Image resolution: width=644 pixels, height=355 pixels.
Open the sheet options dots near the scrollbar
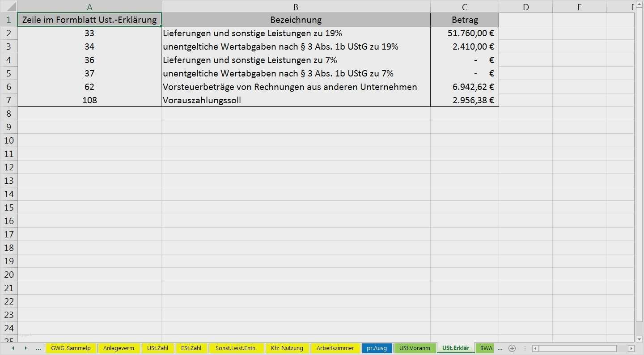(x=524, y=348)
